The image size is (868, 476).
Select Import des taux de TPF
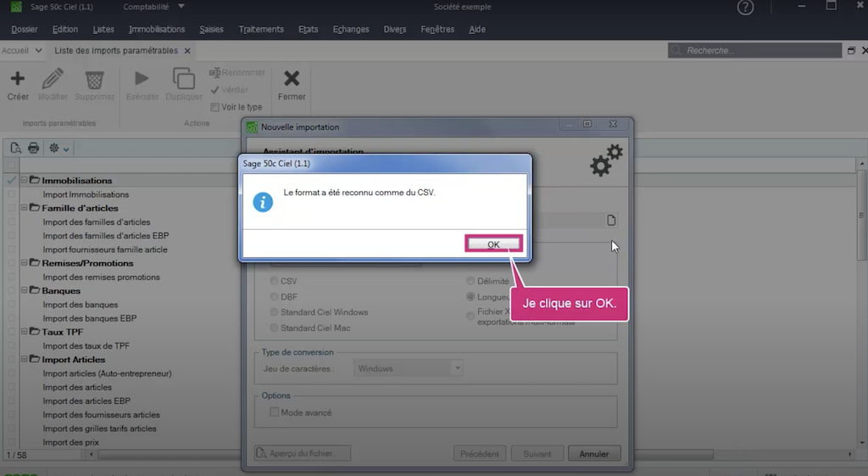tap(86, 346)
